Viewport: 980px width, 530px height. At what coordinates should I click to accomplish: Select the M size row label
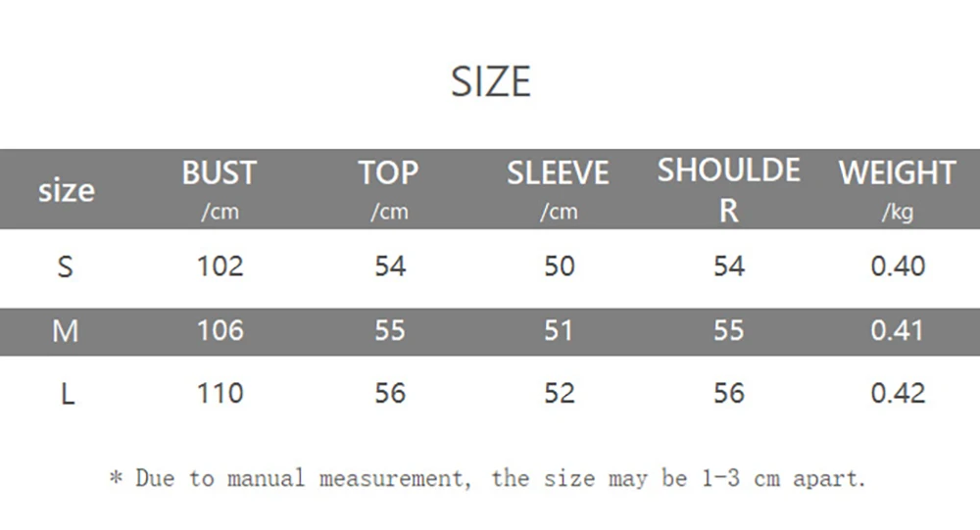click(65, 330)
